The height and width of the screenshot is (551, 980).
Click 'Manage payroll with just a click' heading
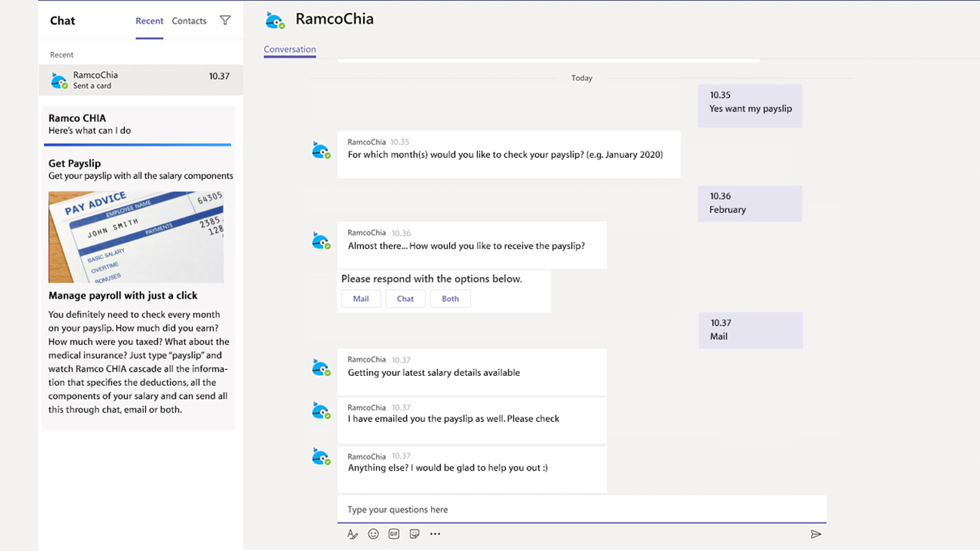click(x=123, y=296)
